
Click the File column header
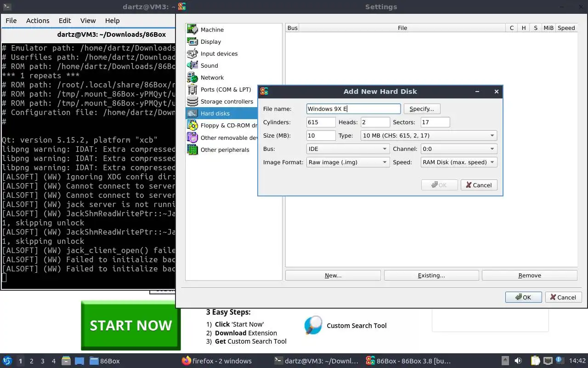click(x=402, y=28)
